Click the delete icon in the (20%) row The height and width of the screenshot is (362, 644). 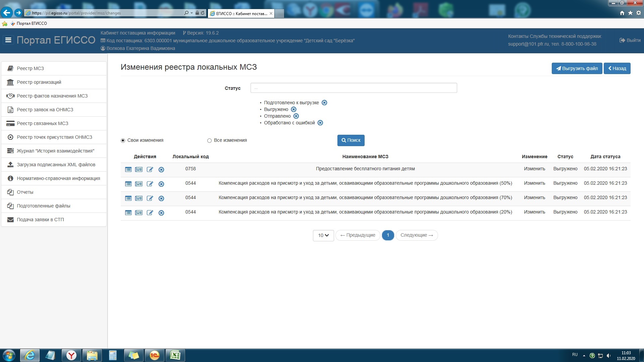point(161,213)
